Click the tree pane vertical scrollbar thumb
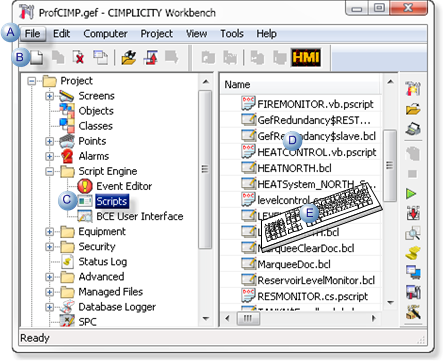The image size is (445, 361). point(205,169)
